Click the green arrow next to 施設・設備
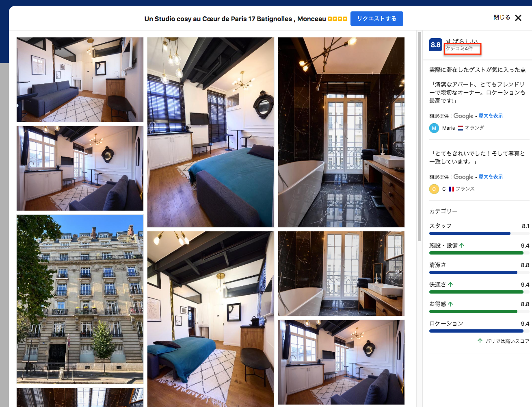The height and width of the screenshot is (407, 532). pyautogui.click(x=462, y=246)
